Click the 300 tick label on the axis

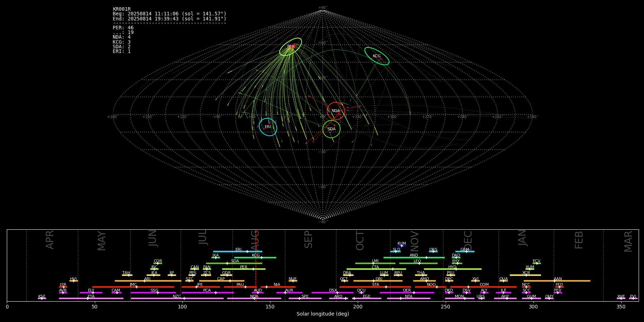[x=533, y=307]
